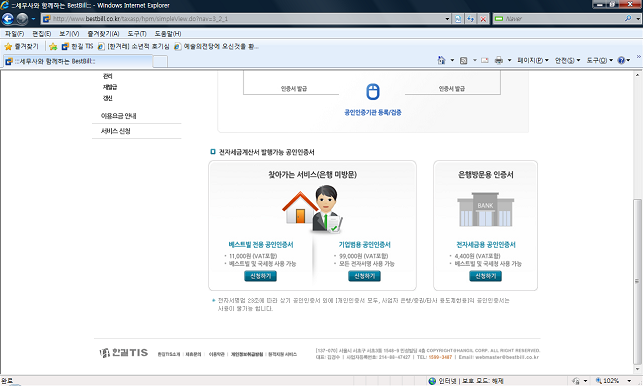Click the 전자세금용 공인인증서 heading
Viewport: 643px width, 386px height.
pyautogui.click(x=486, y=245)
